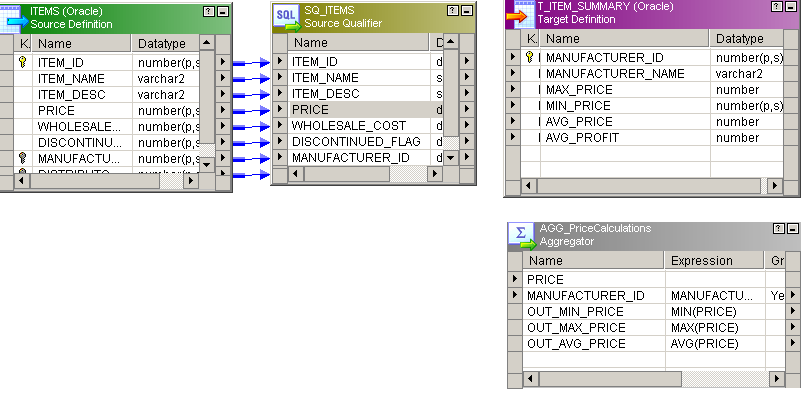This screenshot has height=394, width=803.
Task: Click input port arrow of MAX_PRICE in target
Action: [x=513, y=89]
